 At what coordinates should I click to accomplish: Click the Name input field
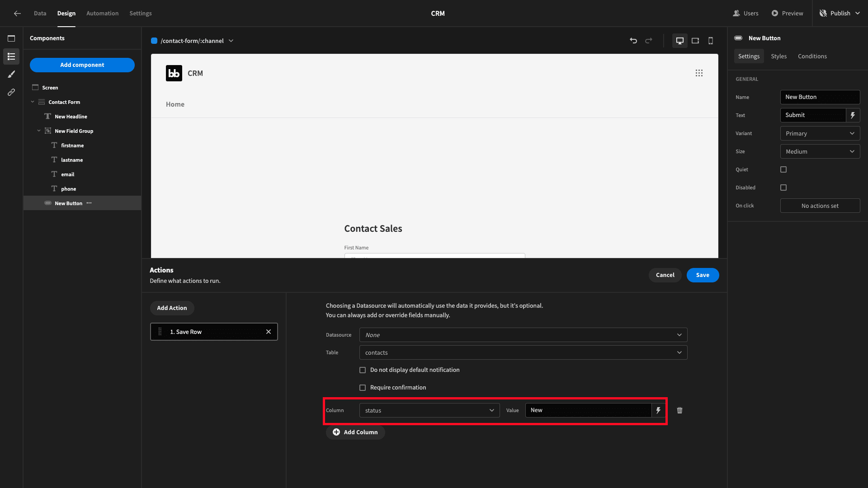pyautogui.click(x=820, y=97)
